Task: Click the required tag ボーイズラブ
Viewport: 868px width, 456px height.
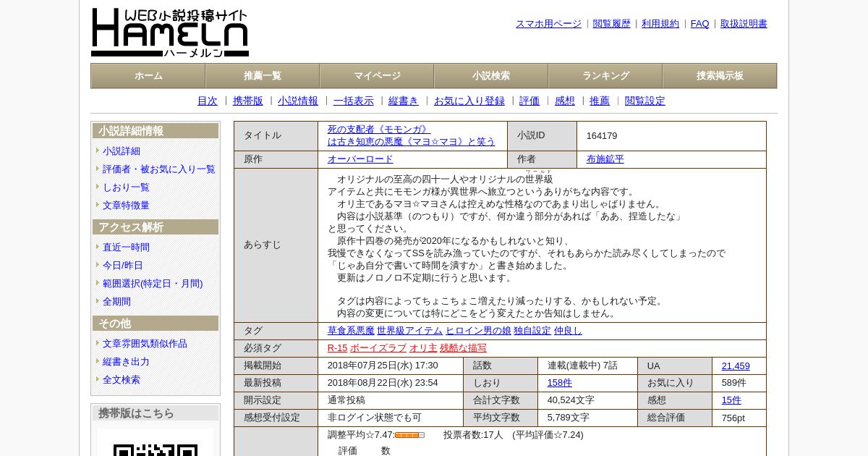Action: point(378,348)
